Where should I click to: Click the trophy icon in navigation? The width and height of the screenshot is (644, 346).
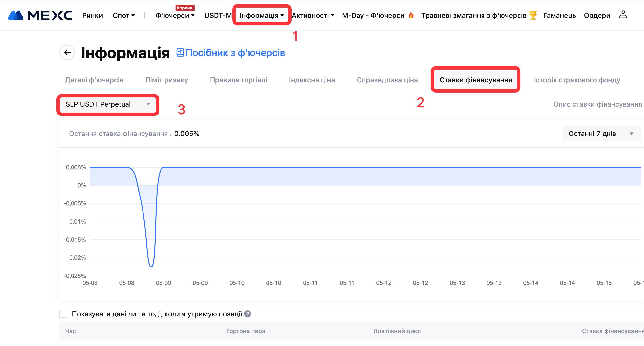tap(533, 15)
